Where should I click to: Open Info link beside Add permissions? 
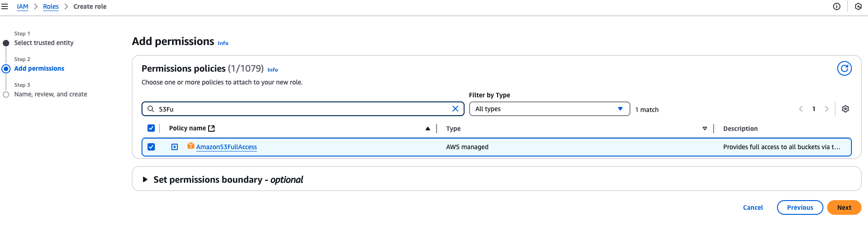[223, 43]
